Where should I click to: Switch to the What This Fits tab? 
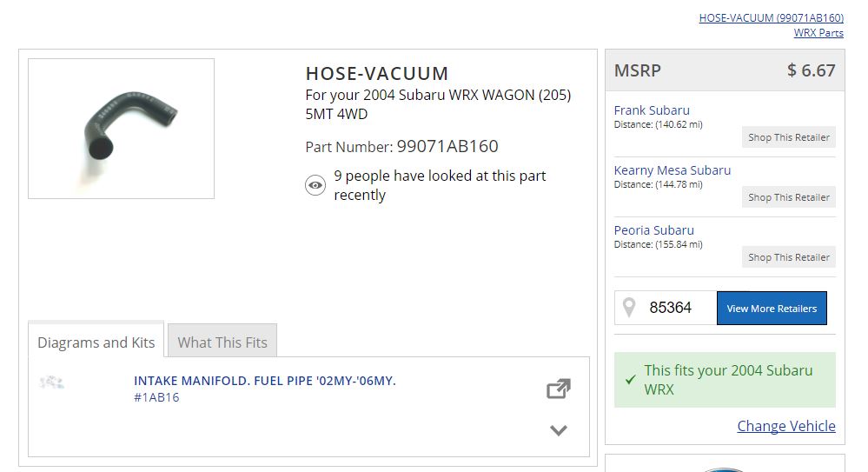pos(222,342)
